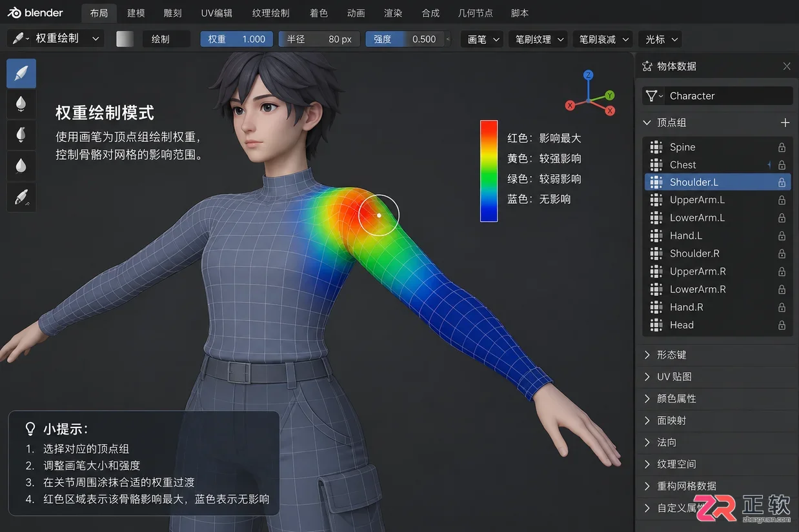799x532 pixels.
Task: Click the UpperArm.L vertex group grid icon
Action: [x=656, y=200]
